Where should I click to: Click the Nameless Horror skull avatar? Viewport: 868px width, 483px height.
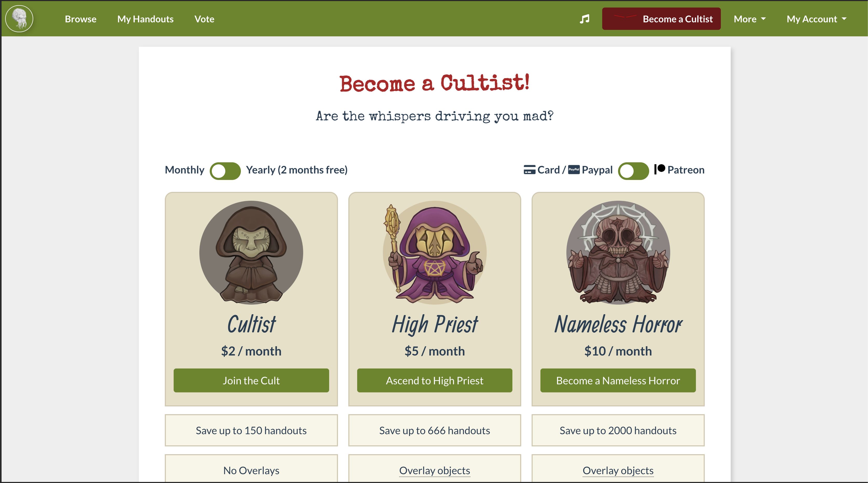[x=618, y=252]
